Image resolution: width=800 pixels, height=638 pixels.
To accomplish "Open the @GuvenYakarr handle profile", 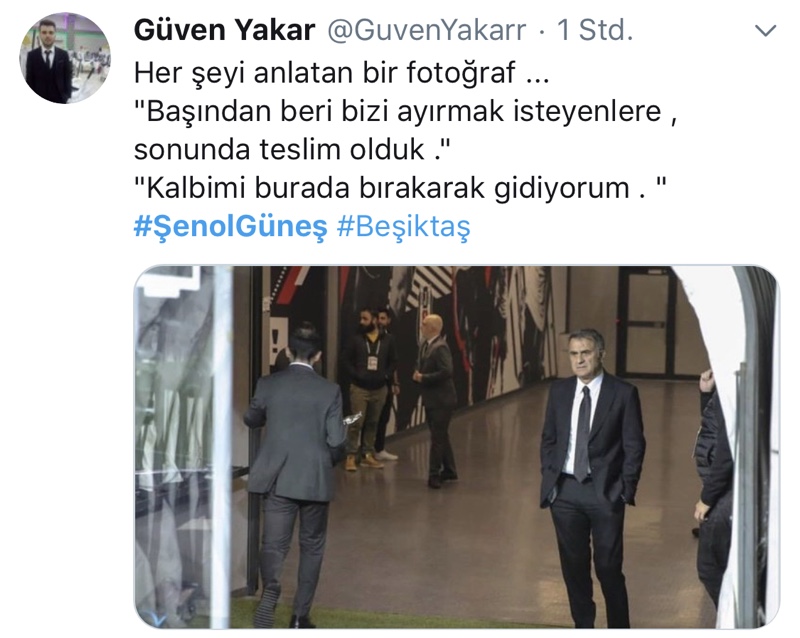I will point(427,30).
